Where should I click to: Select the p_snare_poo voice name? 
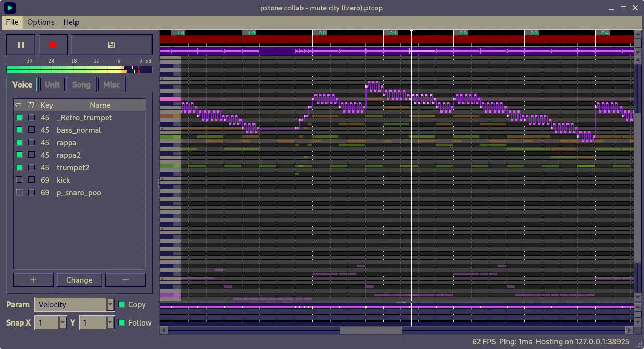pos(79,192)
